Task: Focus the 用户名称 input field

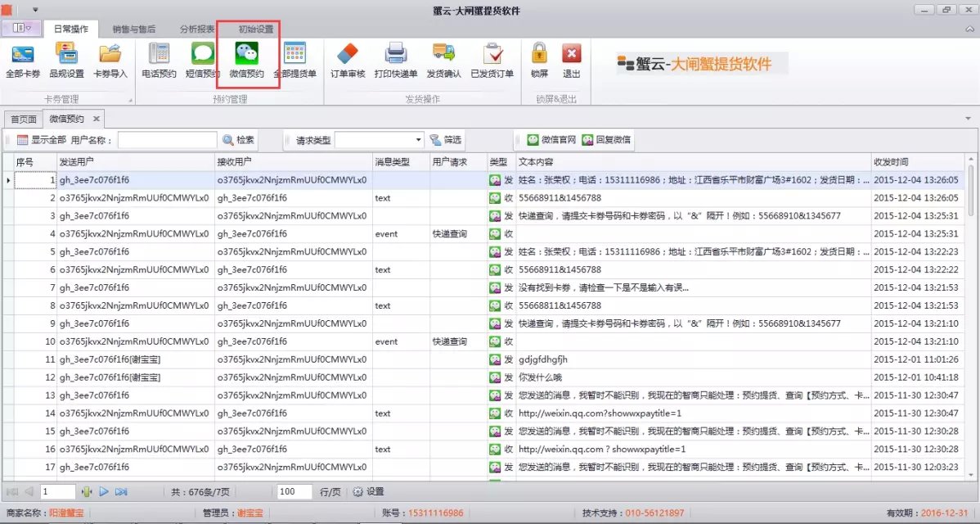Action: [x=168, y=140]
